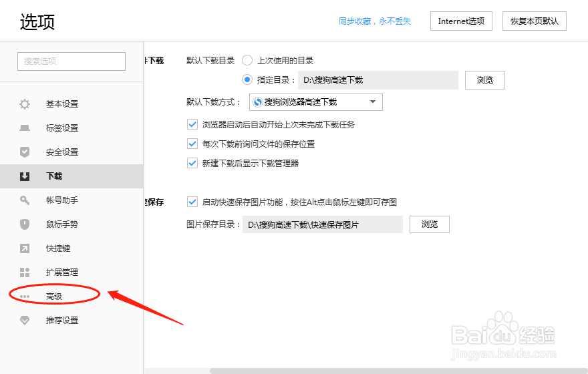Image resolution: width=588 pixels, height=374 pixels.
Task: Open 安全设置 in the sidebar
Action: click(62, 152)
